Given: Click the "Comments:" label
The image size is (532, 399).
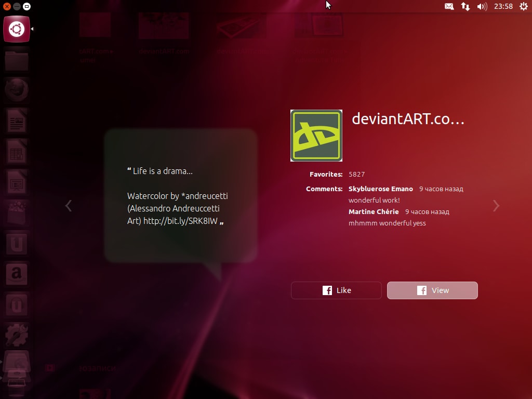Looking at the screenshot, I should (324, 189).
